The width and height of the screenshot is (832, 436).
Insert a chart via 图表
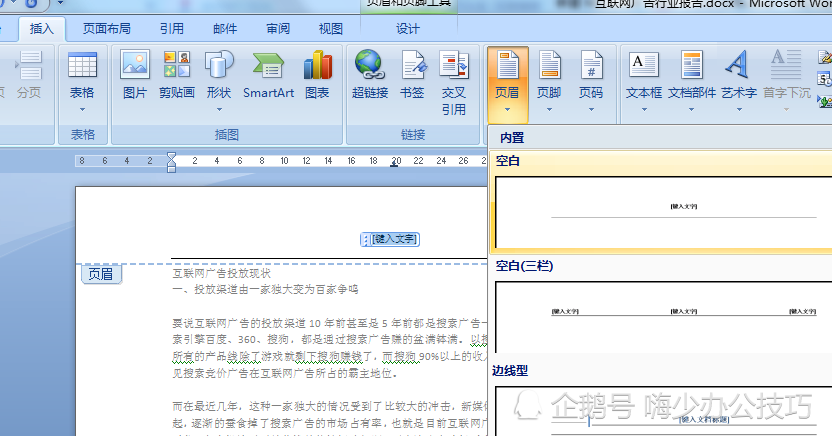tap(317, 65)
